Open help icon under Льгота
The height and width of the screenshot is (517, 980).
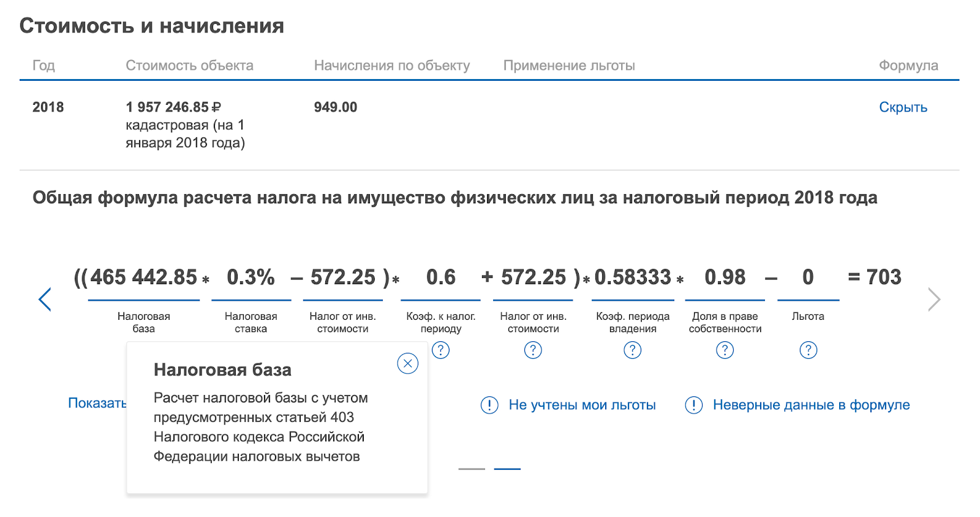click(x=808, y=350)
